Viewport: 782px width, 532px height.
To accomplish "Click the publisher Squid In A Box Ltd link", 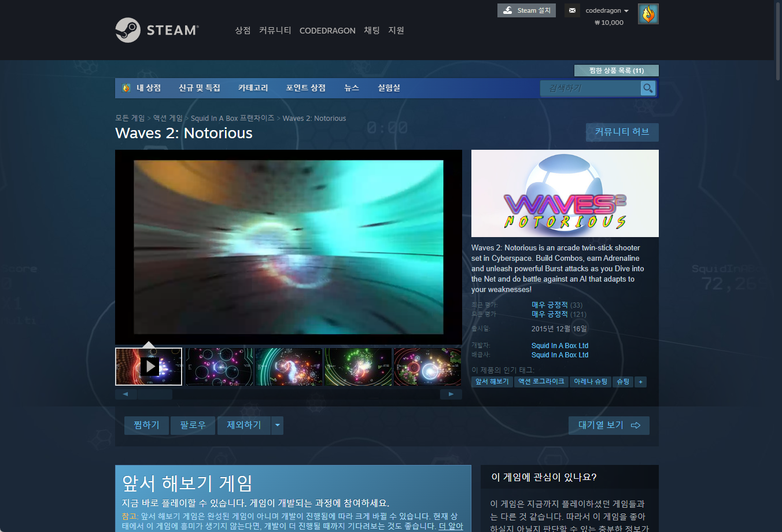I will click(x=560, y=355).
